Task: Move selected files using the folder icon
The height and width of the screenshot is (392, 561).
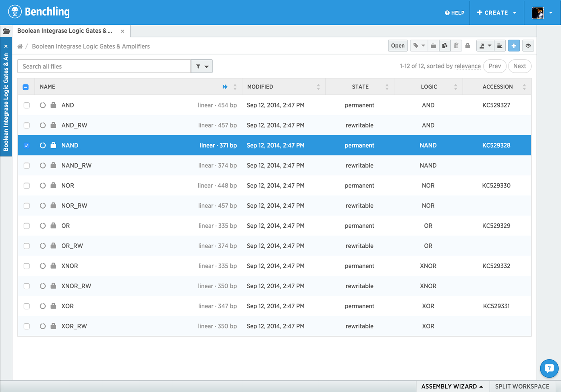Action: [x=433, y=45]
